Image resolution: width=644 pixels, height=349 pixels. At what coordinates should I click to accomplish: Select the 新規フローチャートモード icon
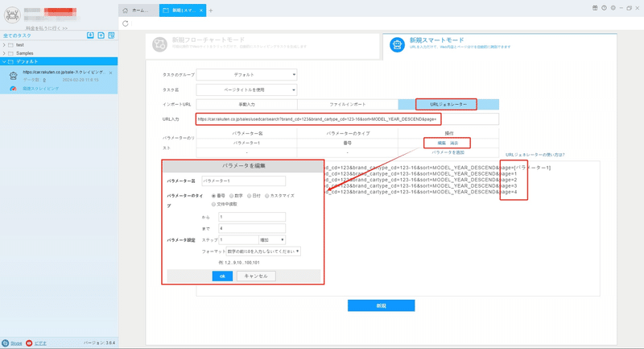coord(159,44)
